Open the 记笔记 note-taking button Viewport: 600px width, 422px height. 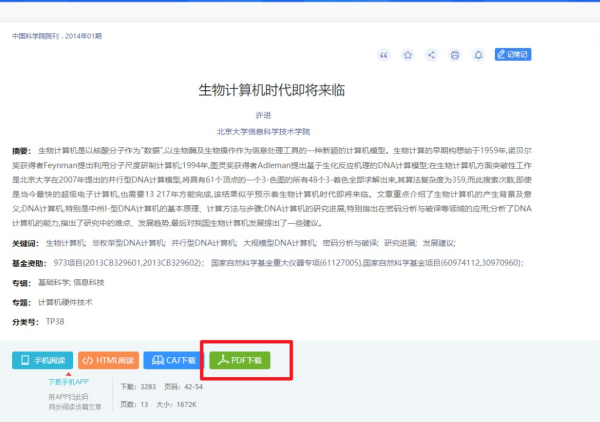(x=512, y=55)
